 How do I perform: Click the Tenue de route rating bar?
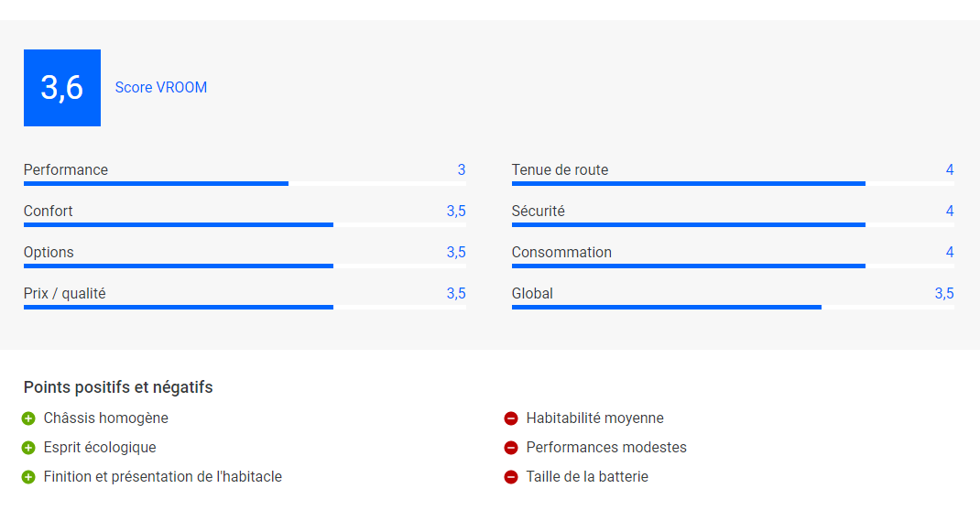tap(733, 184)
